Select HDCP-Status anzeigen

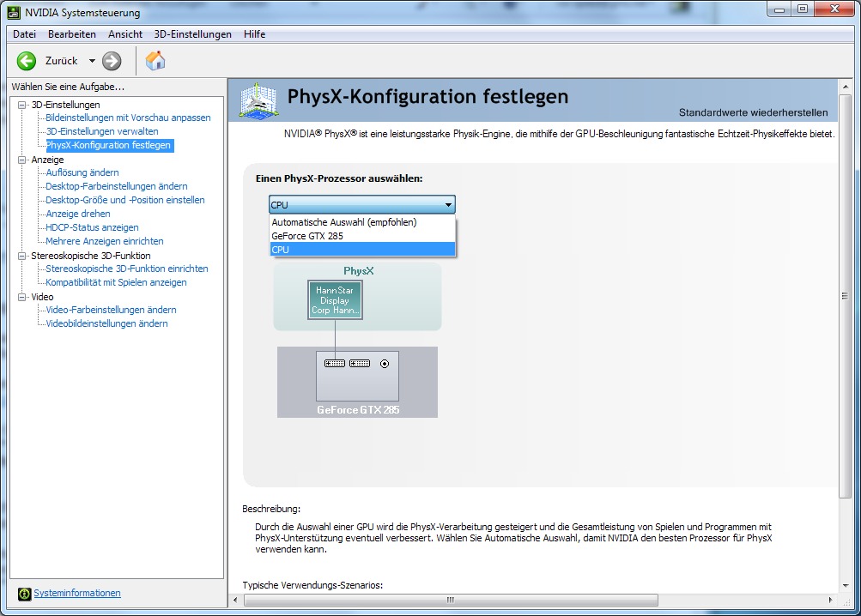click(x=92, y=227)
